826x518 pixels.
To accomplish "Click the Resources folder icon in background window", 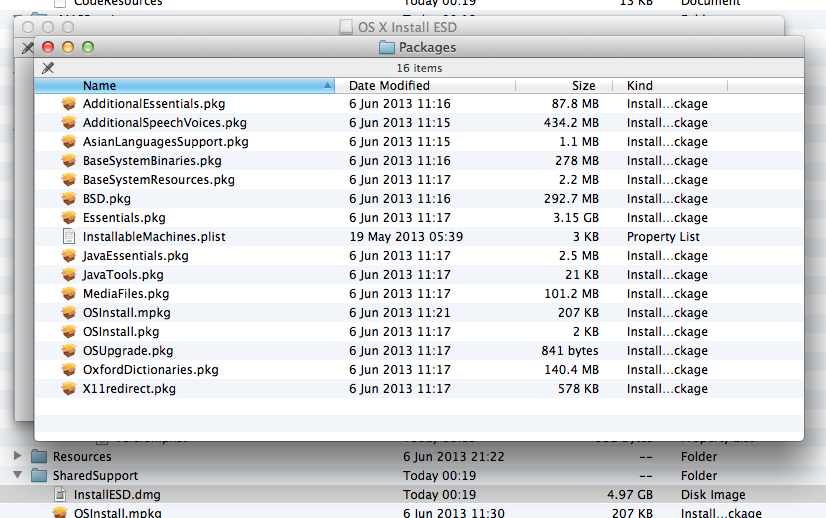I will click(x=39, y=456).
